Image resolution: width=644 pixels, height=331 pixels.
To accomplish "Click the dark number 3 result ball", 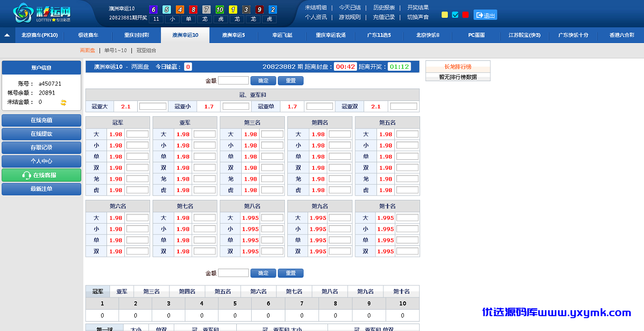I will (x=246, y=9).
